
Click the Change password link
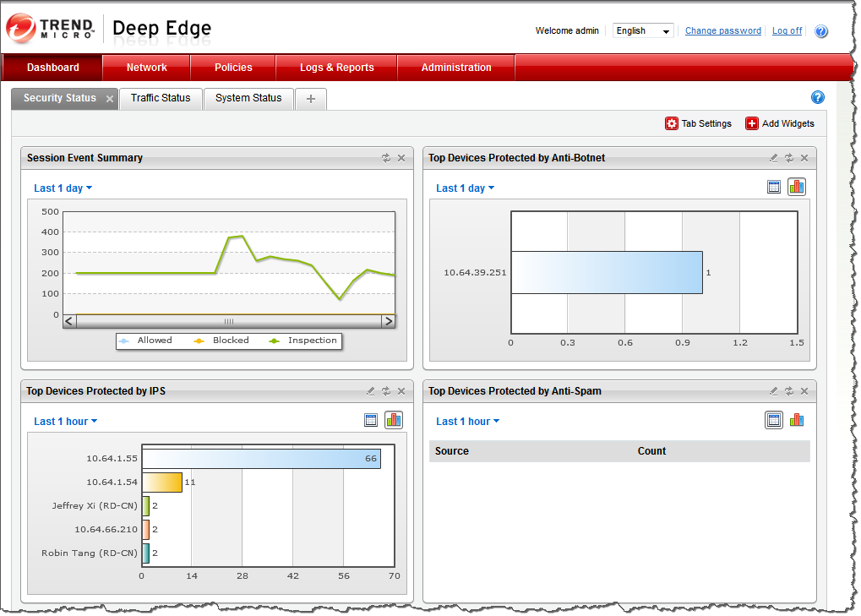(722, 31)
